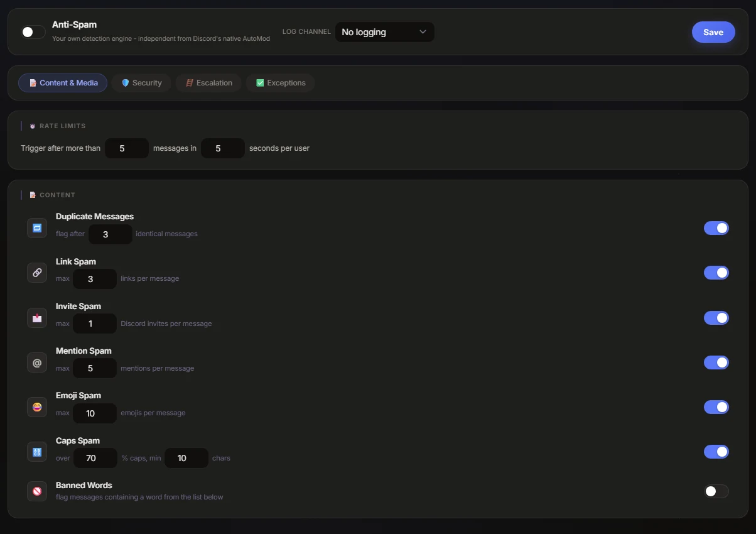Click the green checkmark icon on Exceptions tab
Viewport: 756px width, 534px height.
260,83
